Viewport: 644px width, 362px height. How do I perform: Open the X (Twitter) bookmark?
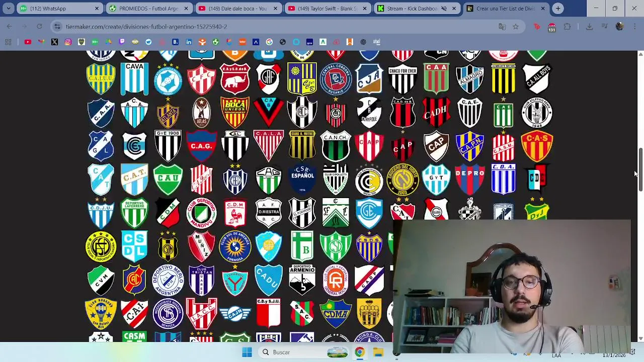pyautogui.click(x=54, y=42)
